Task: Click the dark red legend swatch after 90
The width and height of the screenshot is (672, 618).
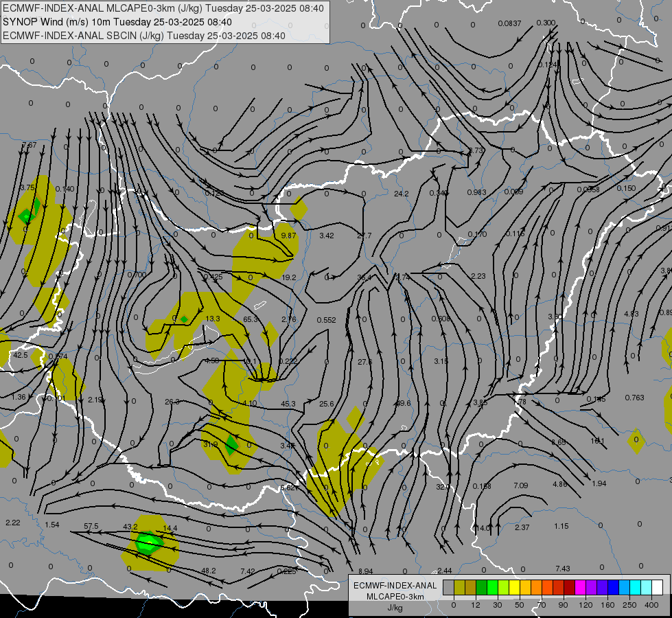Action: point(570,587)
